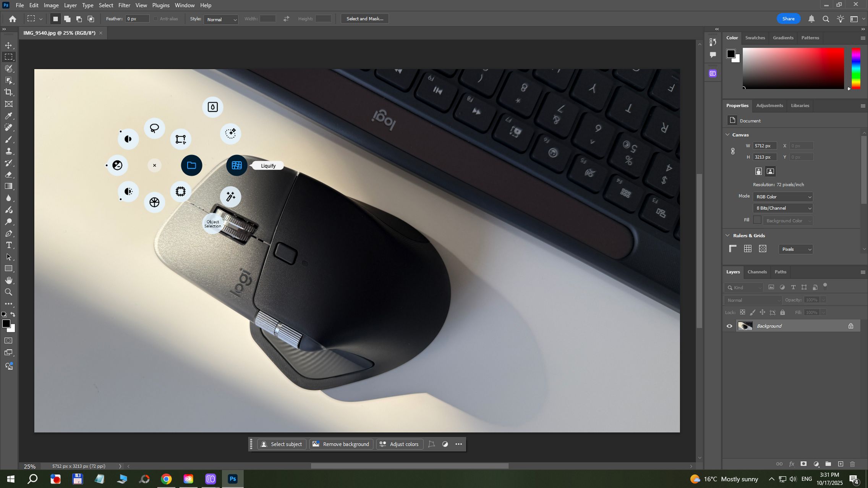Create a new layer with plus icon
Image resolution: width=868 pixels, height=488 pixels.
click(x=840, y=464)
